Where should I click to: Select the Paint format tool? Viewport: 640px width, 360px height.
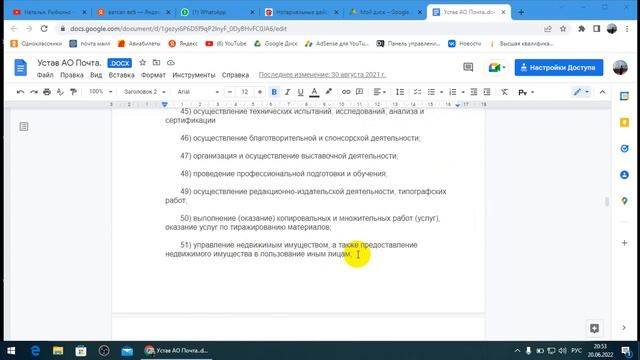coord(73,92)
